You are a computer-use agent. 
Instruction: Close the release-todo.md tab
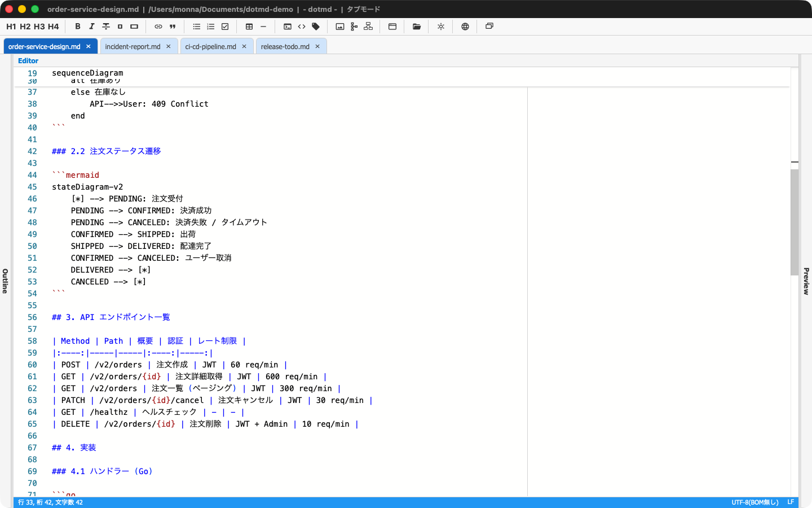pos(317,47)
